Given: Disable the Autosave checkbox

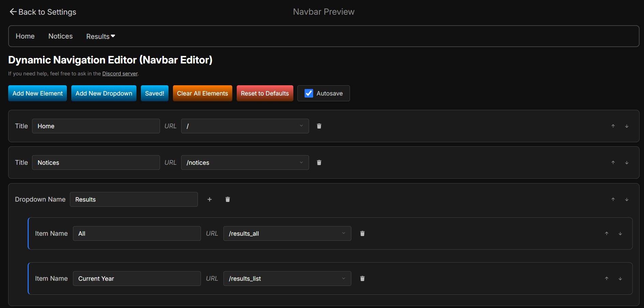Looking at the screenshot, I should click(x=308, y=93).
